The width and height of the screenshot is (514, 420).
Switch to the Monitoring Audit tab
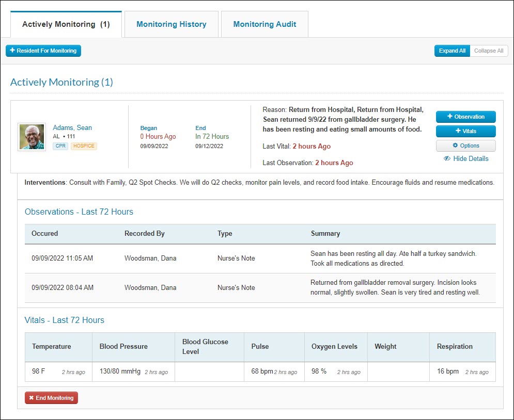tap(264, 24)
